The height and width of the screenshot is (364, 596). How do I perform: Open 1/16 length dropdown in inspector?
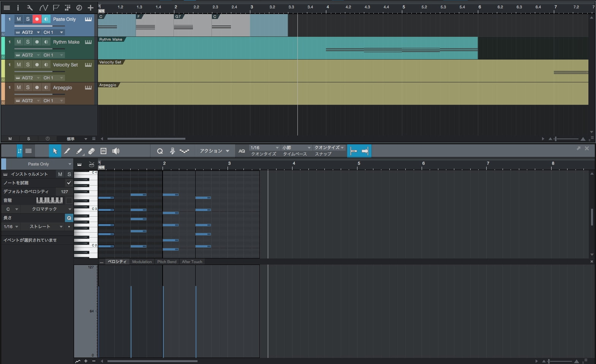11,227
